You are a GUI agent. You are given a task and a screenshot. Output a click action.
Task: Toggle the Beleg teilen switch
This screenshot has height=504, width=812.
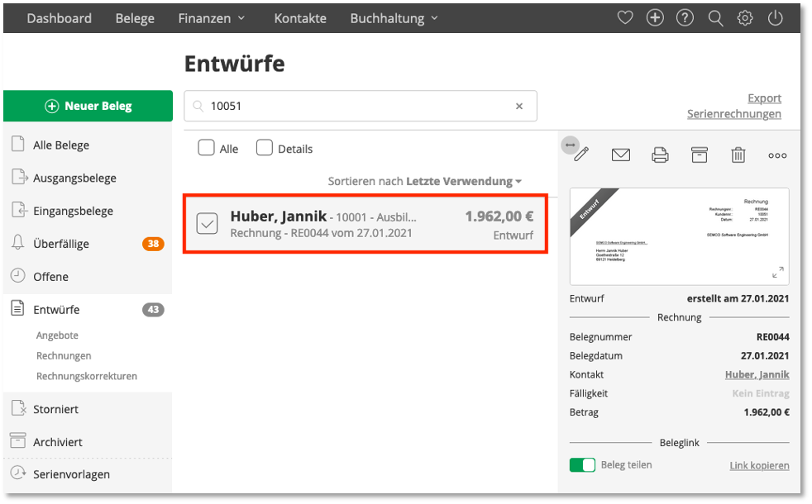point(582,465)
